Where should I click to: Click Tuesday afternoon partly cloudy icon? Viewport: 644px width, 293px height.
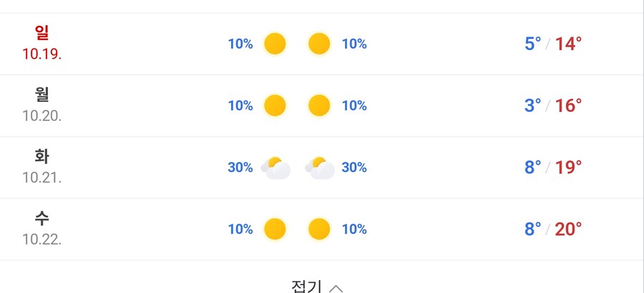click(x=320, y=168)
